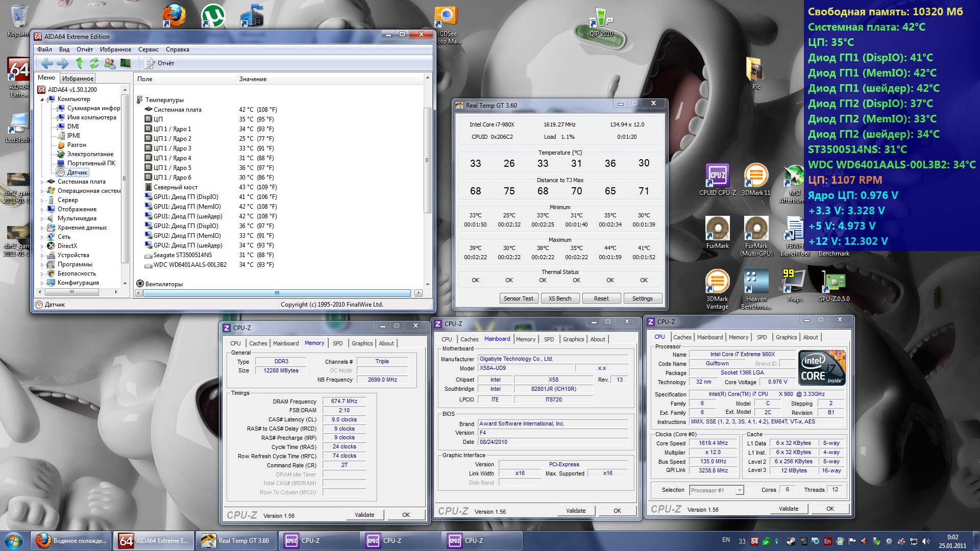
Task: Click the green up-level arrow in AIDA64 toolbar
Action: pyautogui.click(x=79, y=63)
